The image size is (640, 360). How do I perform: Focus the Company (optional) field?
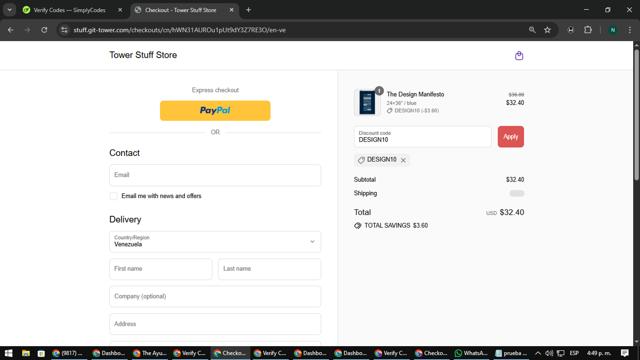click(215, 296)
